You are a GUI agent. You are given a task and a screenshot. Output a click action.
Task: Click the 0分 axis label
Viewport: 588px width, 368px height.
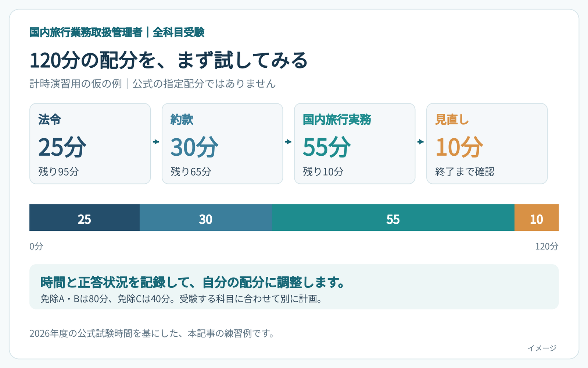[36, 246]
